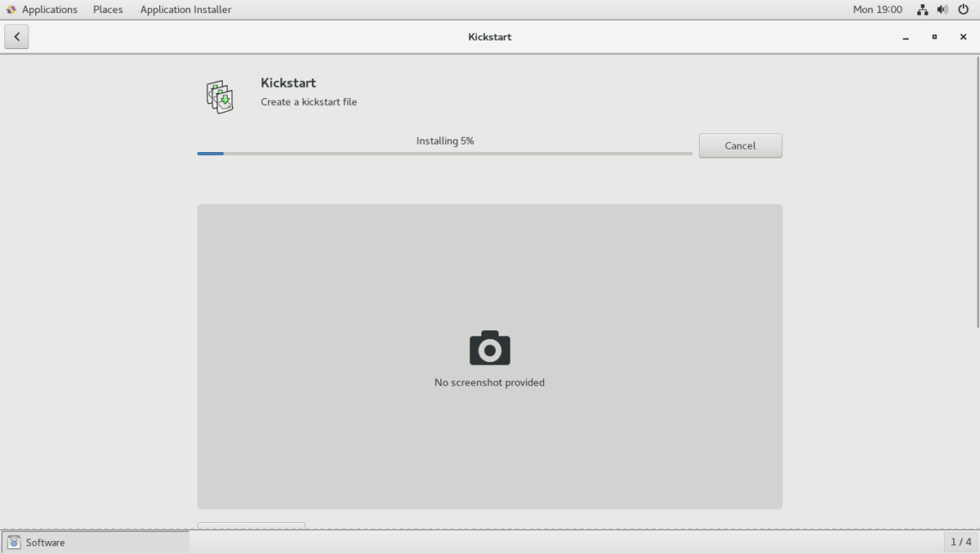Click the Kickstart application icon

[220, 96]
